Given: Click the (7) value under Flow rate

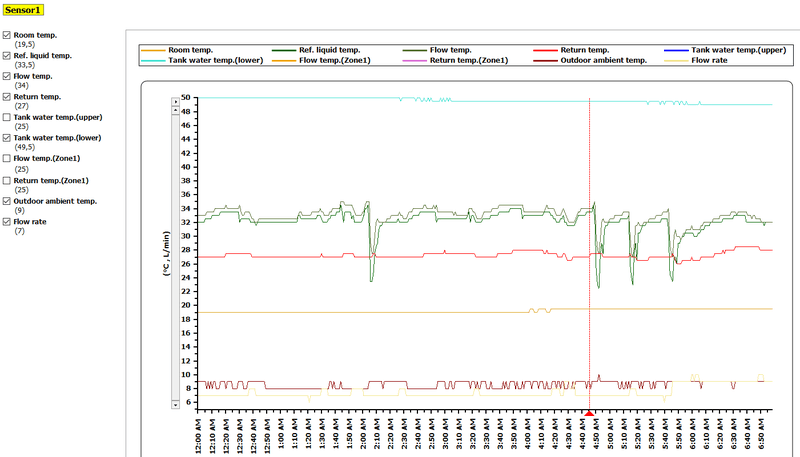Looking at the screenshot, I should [19, 231].
